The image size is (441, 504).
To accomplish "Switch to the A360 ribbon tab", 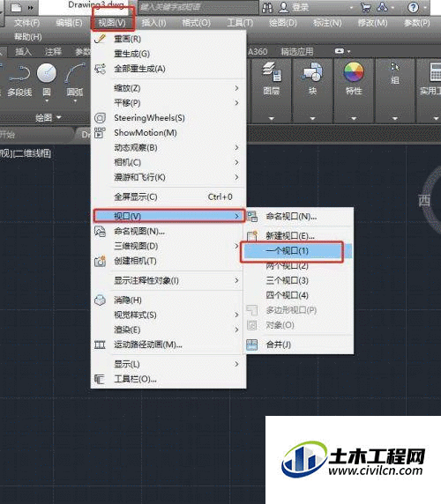I will pyautogui.click(x=258, y=51).
